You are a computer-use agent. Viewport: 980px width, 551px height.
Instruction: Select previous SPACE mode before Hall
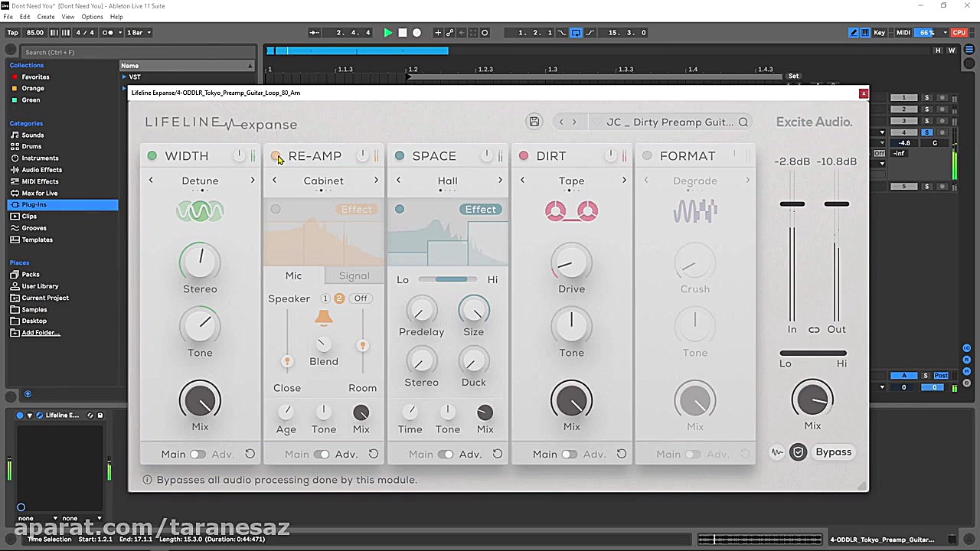(x=399, y=181)
